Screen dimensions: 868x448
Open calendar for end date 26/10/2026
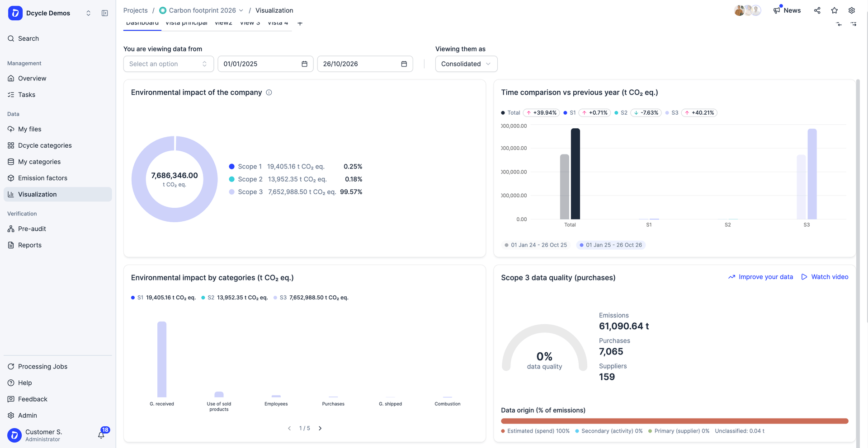404,64
